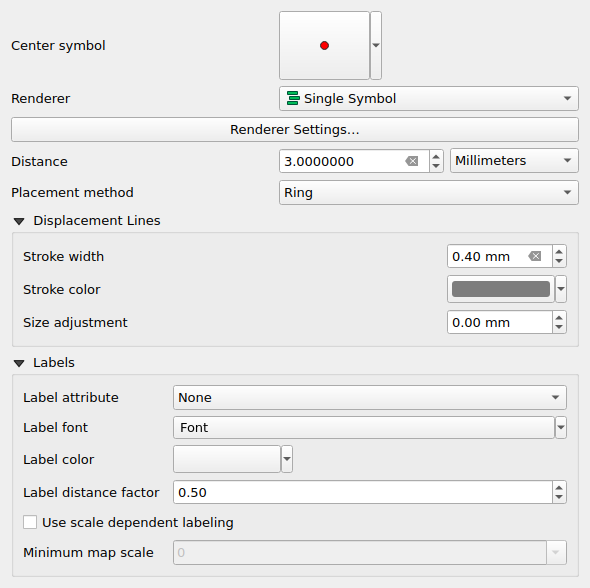Image resolution: width=590 pixels, height=588 pixels.
Task: Clear the Stroke width value icon
Action: pos(535,257)
